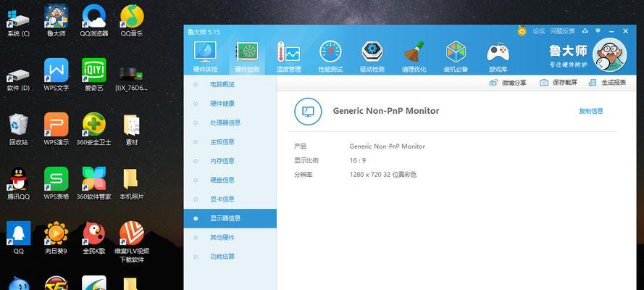This screenshot has height=290, width=644.
Task: Open 驱动检测 driver detection
Action: pos(372,57)
